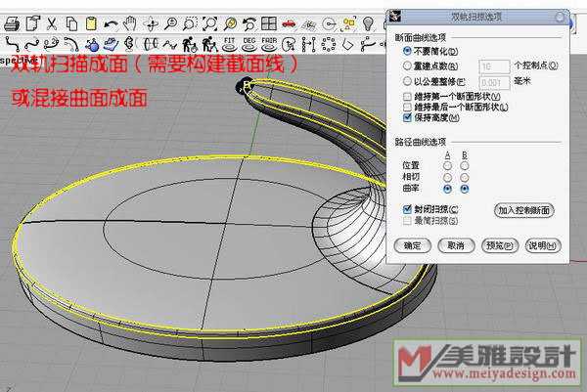Select the 不要简化 radio option
This screenshot has width=587, height=392.
coord(407,50)
